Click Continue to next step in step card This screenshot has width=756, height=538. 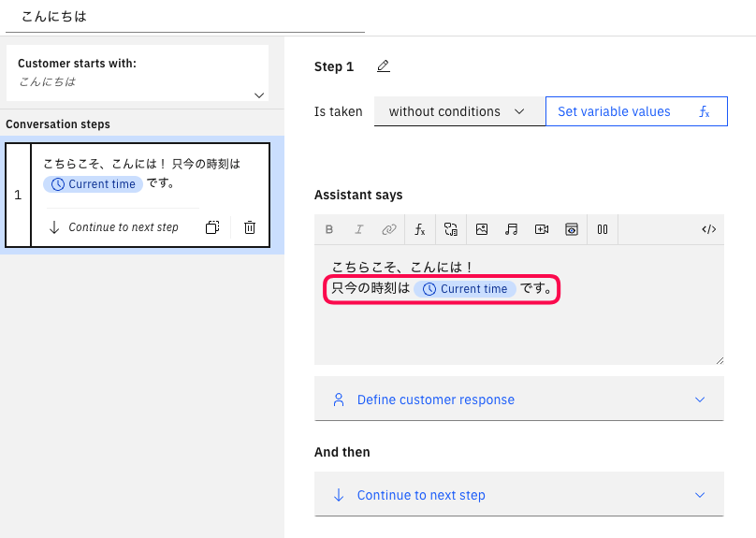coord(124,227)
